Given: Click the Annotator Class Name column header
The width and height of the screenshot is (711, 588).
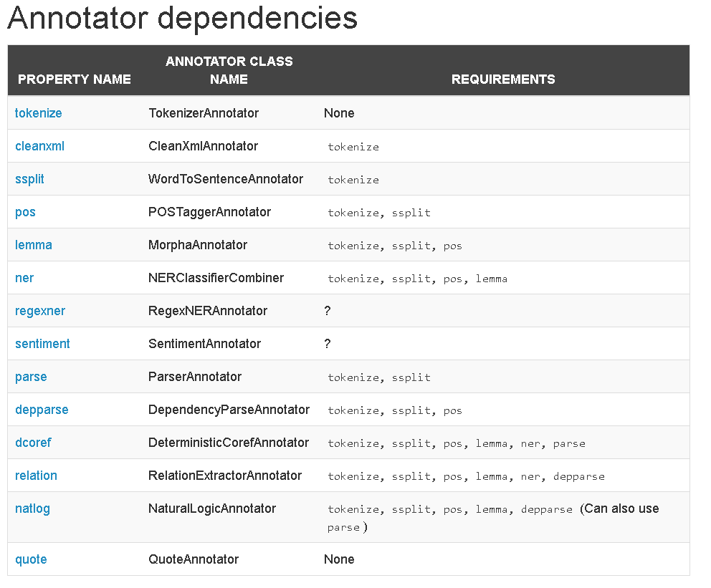Looking at the screenshot, I should [x=229, y=70].
